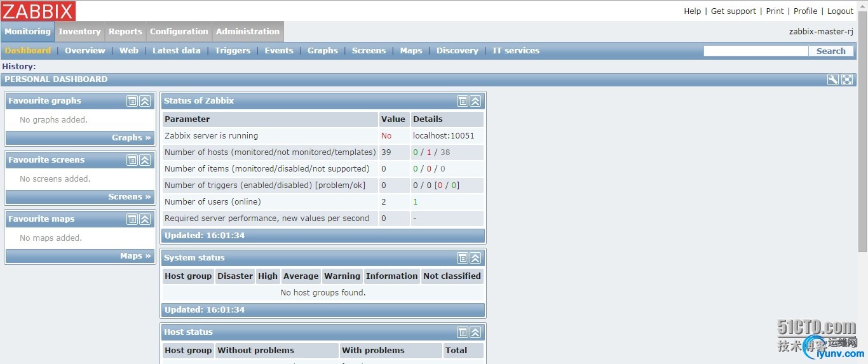The image size is (868, 364).
Task: Follow the Screens » link
Action: coord(130,197)
